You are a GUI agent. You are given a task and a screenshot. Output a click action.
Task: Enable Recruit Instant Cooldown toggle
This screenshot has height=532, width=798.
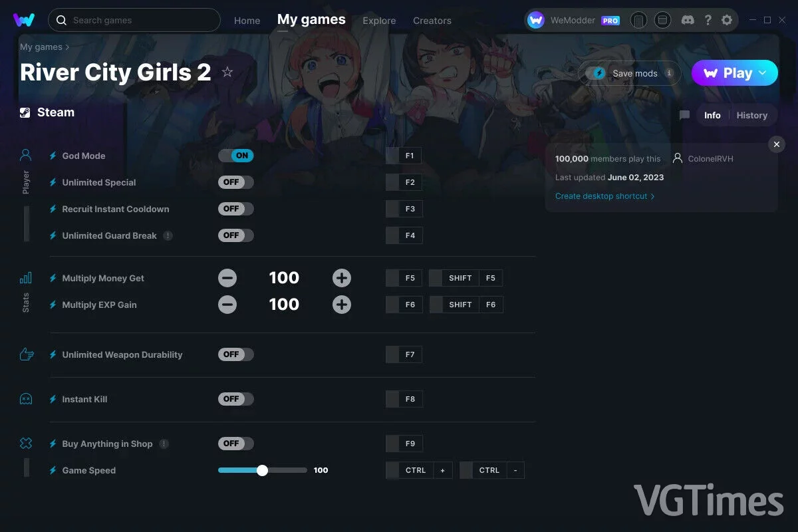(236, 209)
